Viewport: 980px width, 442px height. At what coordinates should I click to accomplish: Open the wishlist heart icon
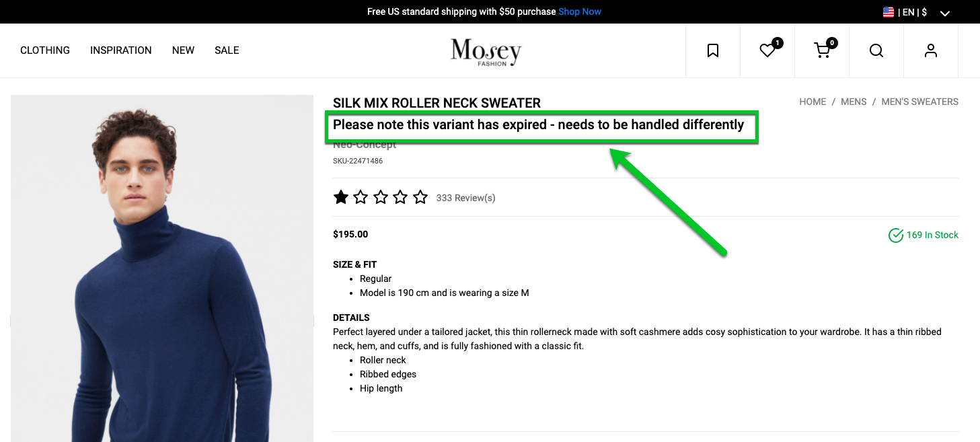pyautogui.click(x=767, y=50)
